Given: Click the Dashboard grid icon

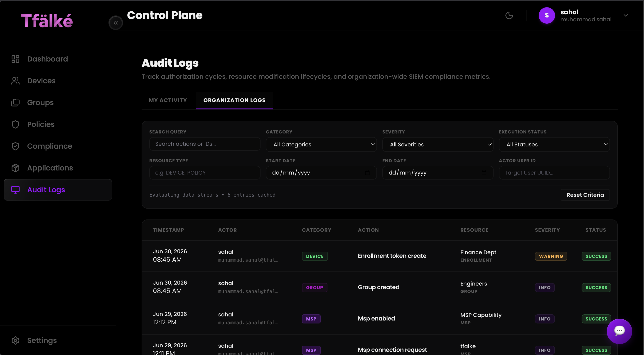Looking at the screenshot, I should point(15,59).
